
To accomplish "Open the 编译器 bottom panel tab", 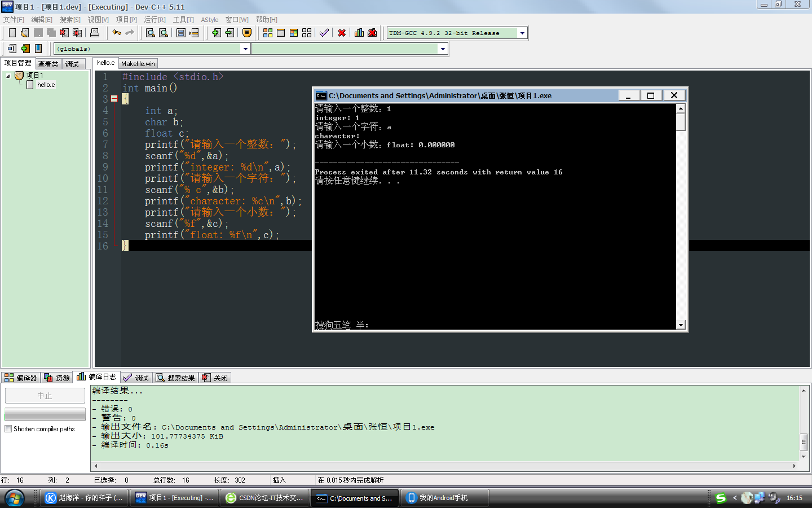I will coord(21,378).
